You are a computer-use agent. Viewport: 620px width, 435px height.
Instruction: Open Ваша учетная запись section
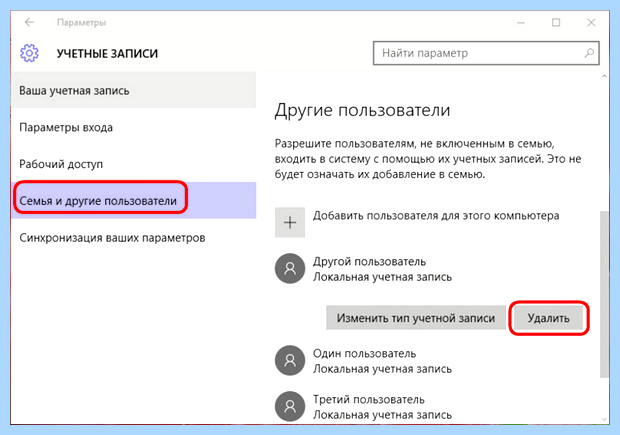[x=134, y=91]
